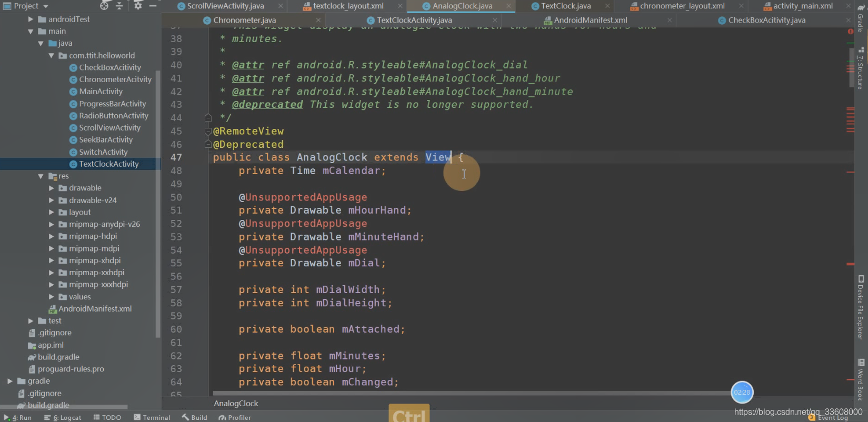The height and width of the screenshot is (422, 868).
Task: Close the AndroidManifest.xml tab
Action: 670,20
